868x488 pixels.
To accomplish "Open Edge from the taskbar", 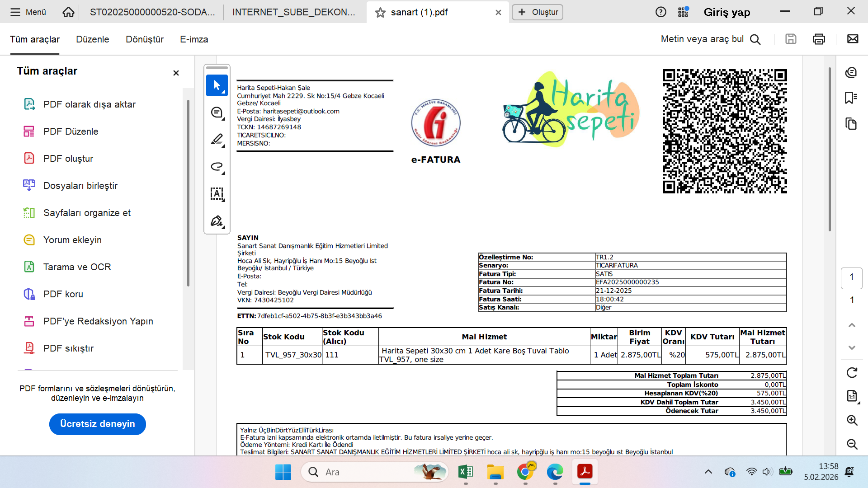I will (x=555, y=472).
